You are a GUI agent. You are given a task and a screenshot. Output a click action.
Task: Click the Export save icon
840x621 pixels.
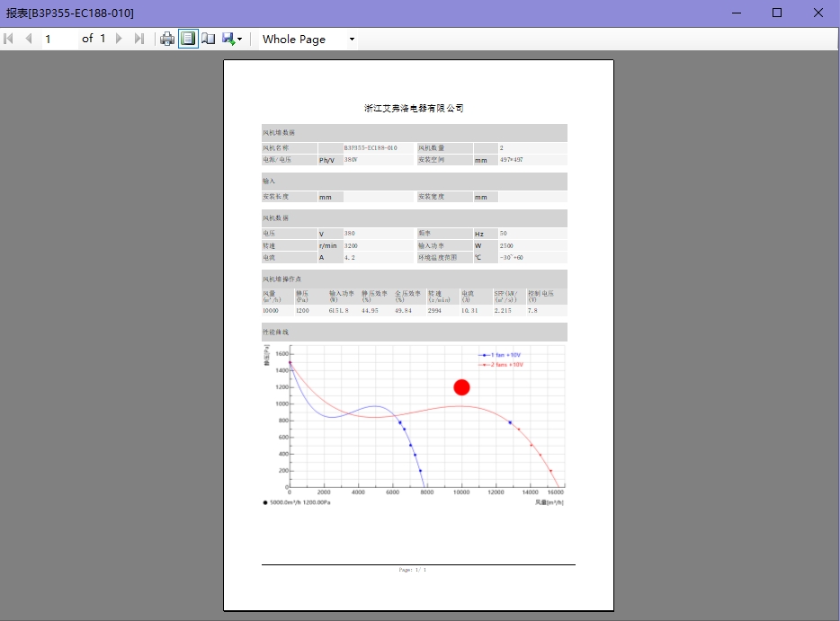click(x=228, y=39)
